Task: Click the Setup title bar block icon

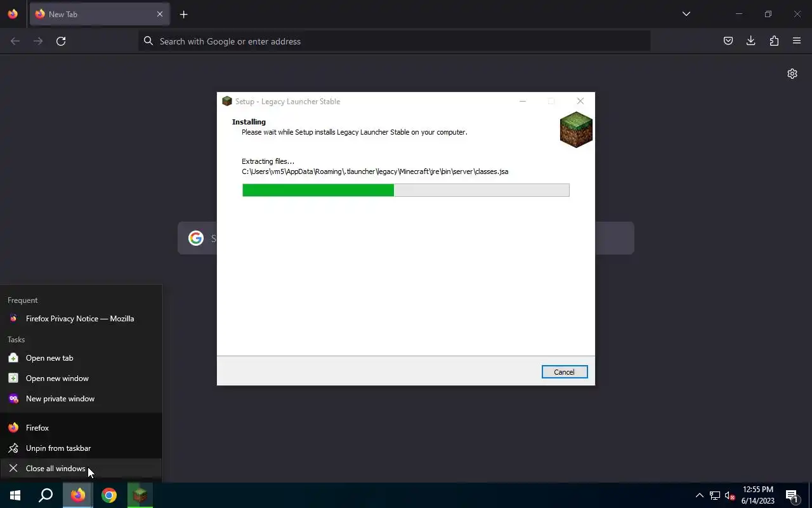Action: (x=227, y=101)
